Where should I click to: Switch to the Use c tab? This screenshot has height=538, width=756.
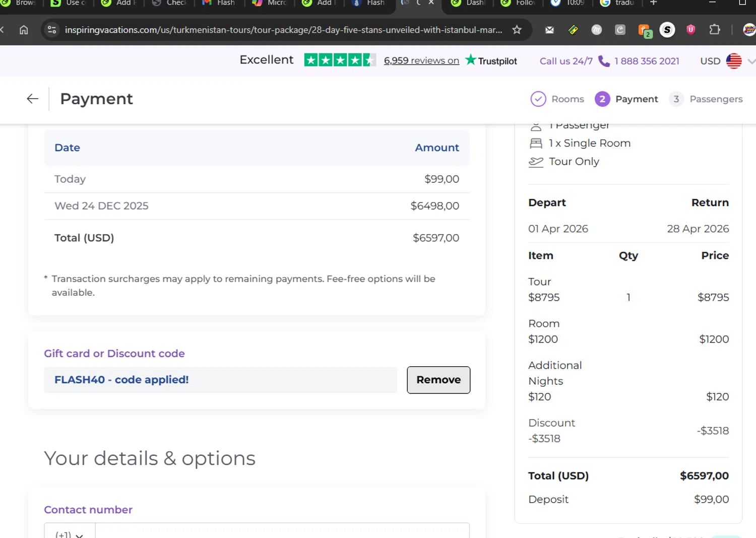click(69, 3)
